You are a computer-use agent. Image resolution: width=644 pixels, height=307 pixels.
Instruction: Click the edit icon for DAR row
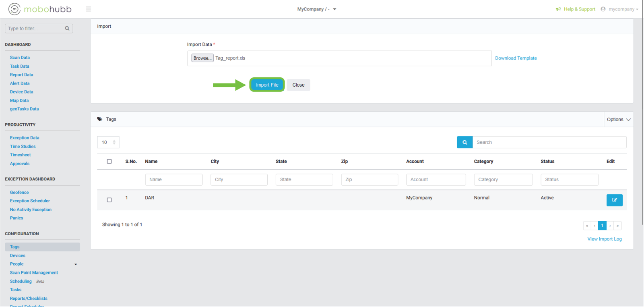(x=614, y=200)
